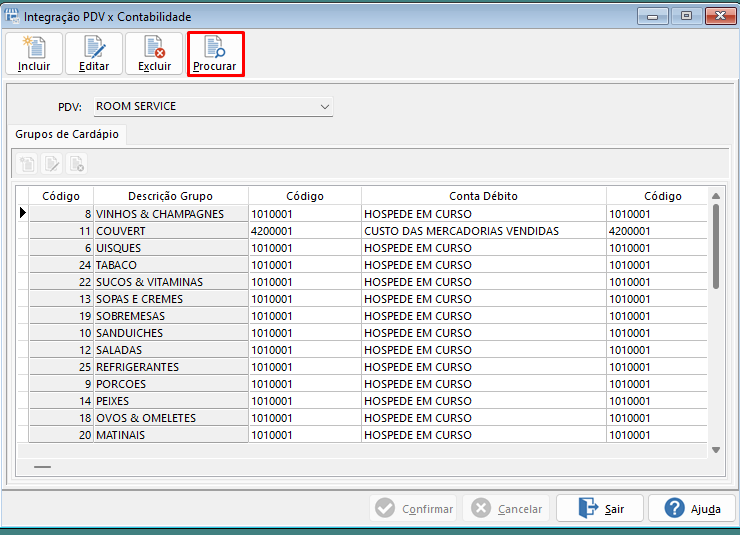Select the PEIXES row
The image size is (740, 535).
pyautogui.click(x=362, y=401)
